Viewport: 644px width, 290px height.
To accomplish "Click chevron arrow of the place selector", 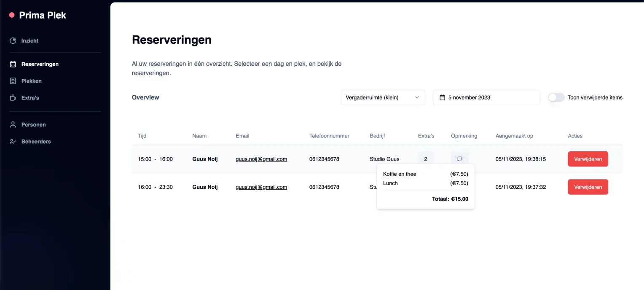I will pyautogui.click(x=417, y=97).
